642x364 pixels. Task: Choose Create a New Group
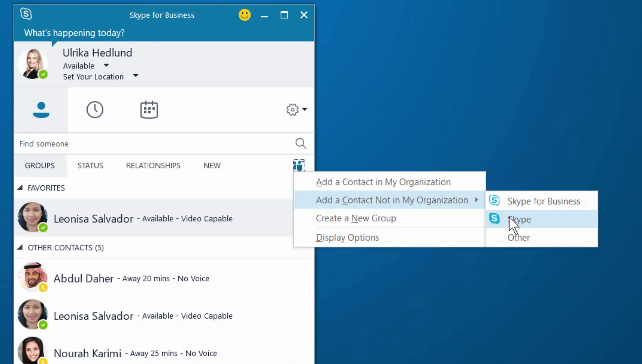(390, 218)
